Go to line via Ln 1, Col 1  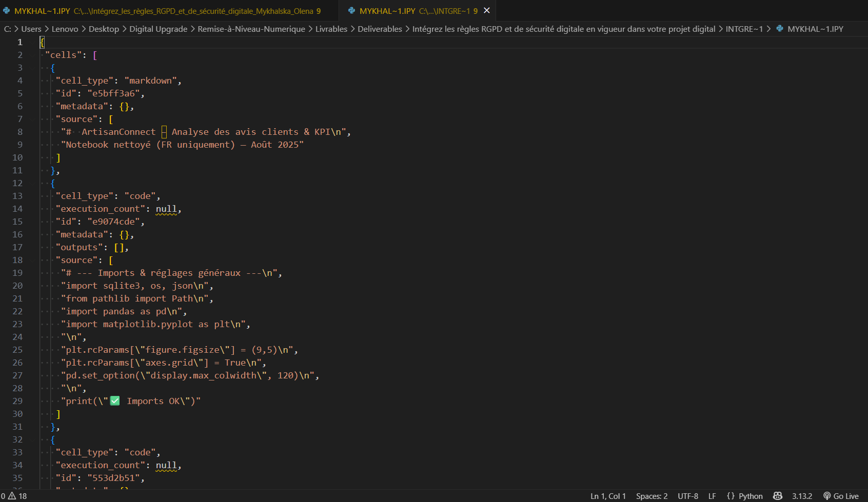click(608, 496)
